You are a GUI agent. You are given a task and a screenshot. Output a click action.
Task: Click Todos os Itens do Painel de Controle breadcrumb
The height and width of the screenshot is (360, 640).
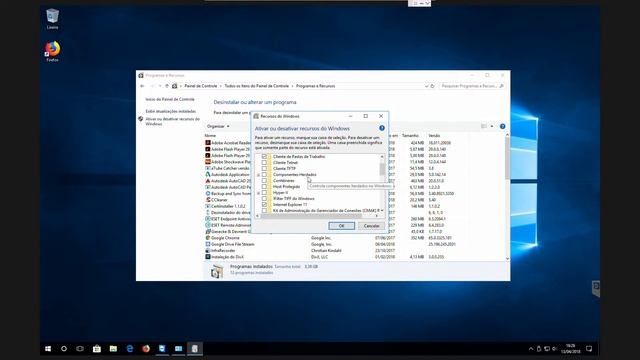tap(256, 86)
